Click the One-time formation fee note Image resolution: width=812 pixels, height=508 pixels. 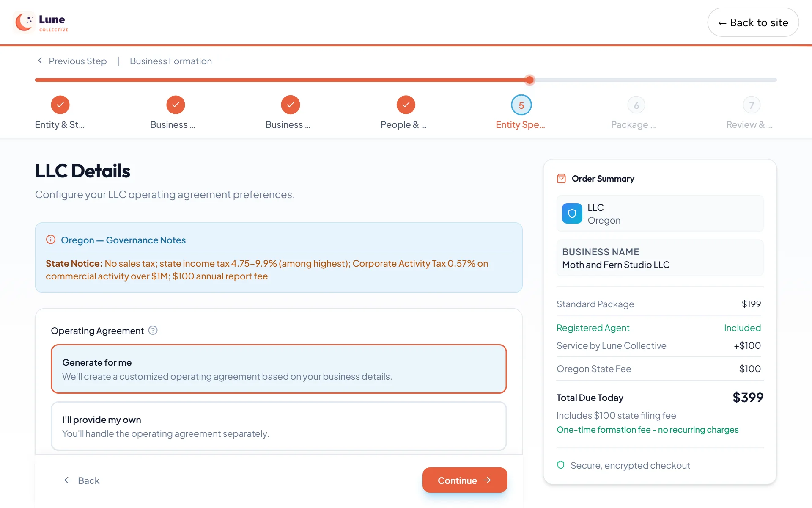[x=647, y=430]
